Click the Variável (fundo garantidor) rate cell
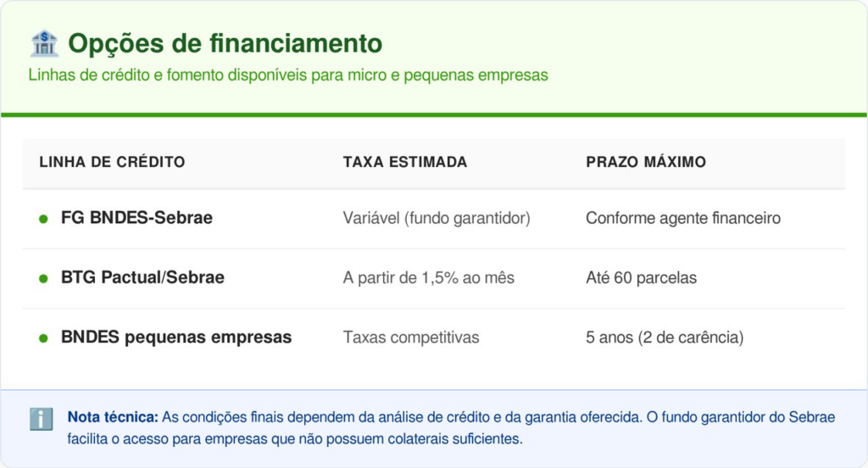The width and height of the screenshot is (868, 468). pos(436,218)
